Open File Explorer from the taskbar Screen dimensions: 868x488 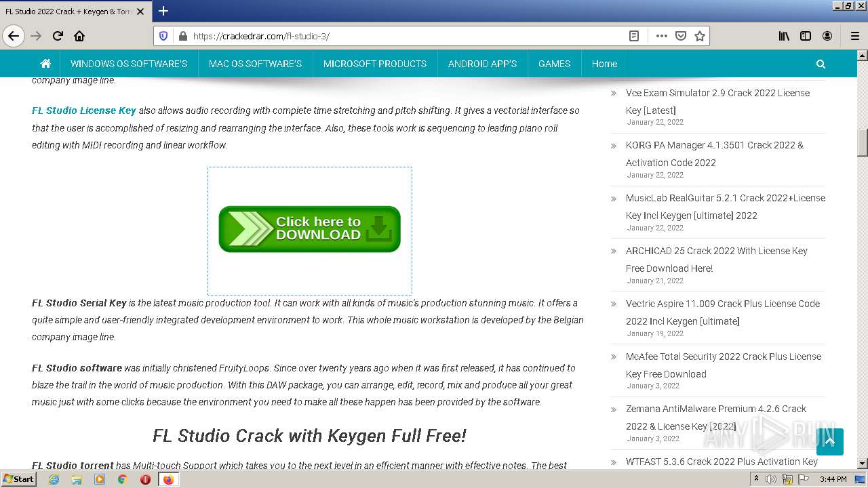point(77,479)
